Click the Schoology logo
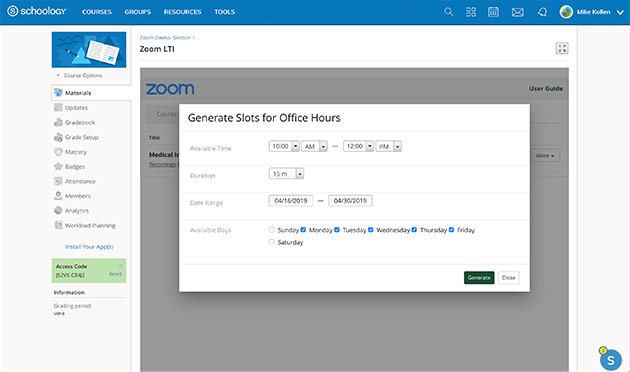The height and width of the screenshot is (372, 630). [37, 11]
